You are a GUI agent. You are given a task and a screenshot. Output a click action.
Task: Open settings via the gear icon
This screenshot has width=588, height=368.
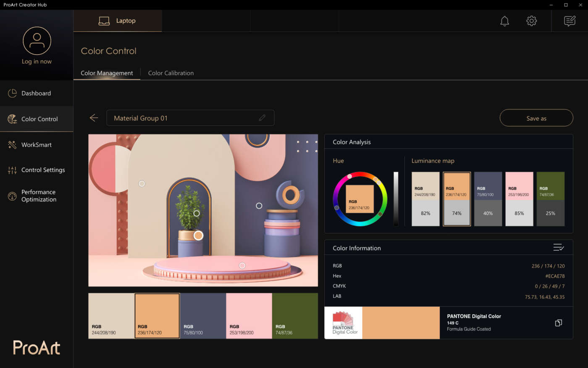click(x=531, y=21)
